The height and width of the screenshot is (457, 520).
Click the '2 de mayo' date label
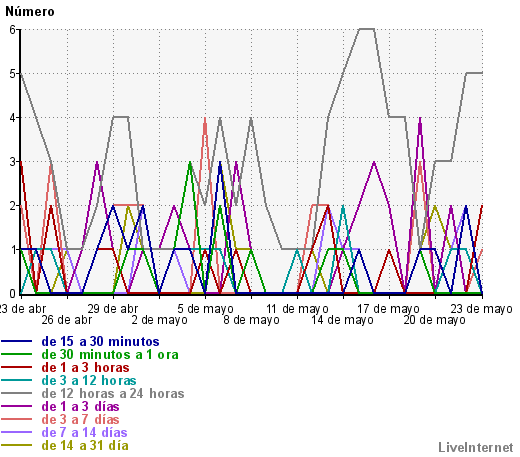(x=159, y=320)
